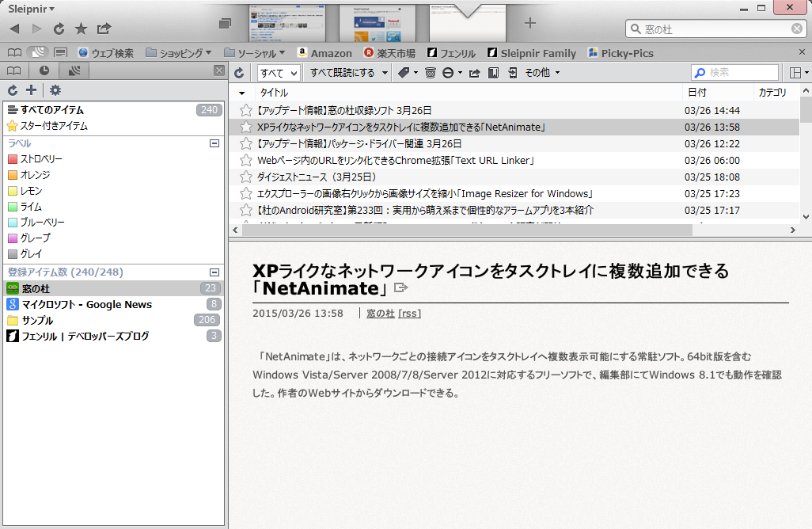Screen dimensions: 812x529
Task: Open the label assignment icon in toolbar
Action: 404,71
